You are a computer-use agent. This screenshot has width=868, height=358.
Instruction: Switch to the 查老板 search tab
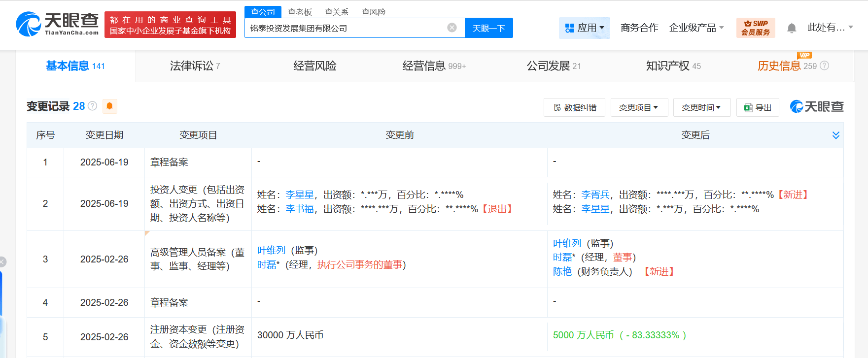click(300, 12)
